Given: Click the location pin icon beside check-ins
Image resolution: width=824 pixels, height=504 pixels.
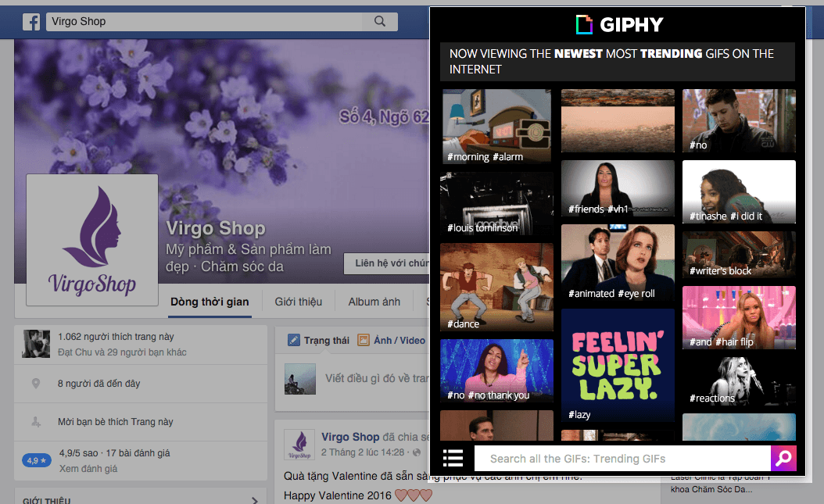Looking at the screenshot, I should pyautogui.click(x=36, y=383).
